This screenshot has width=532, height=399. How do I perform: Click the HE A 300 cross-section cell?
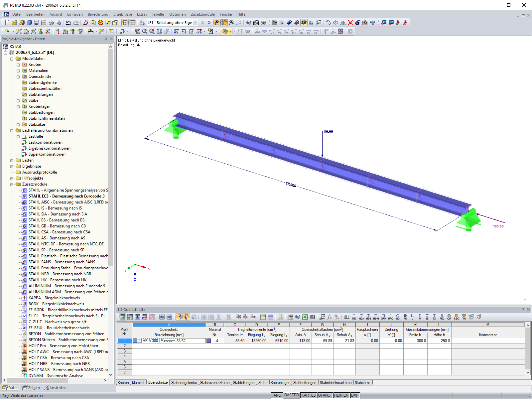point(169,341)
